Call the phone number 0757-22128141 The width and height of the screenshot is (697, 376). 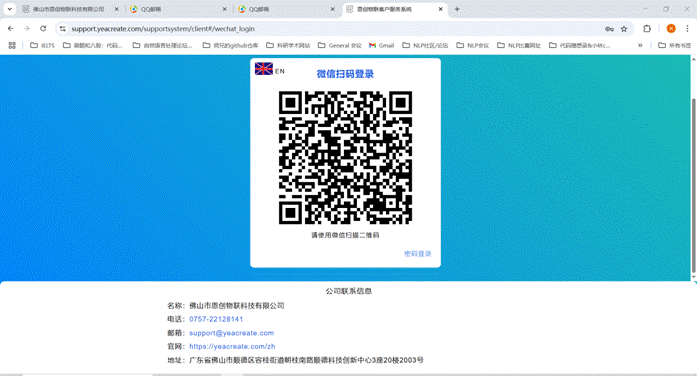click(x=216, y=319)
